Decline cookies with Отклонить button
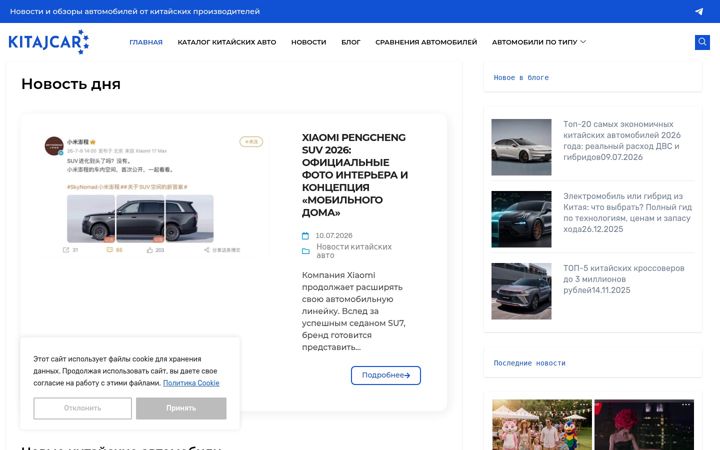 tap(83, 408)
